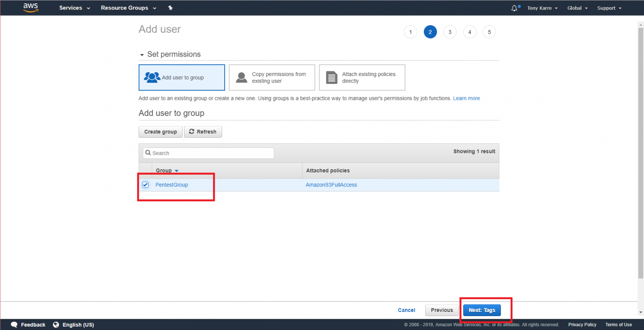Click the Feedback speech bubble icon

pos(14,325)
